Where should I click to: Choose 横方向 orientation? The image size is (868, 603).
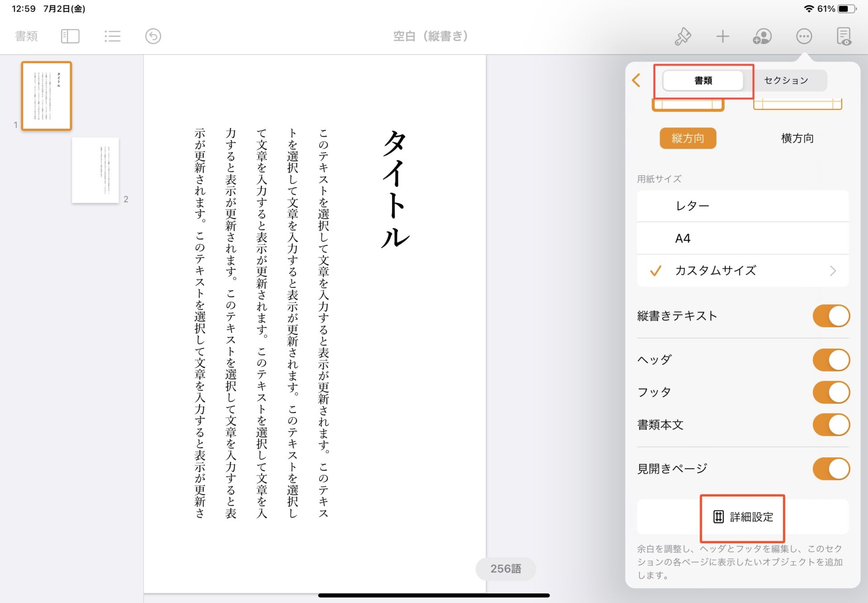[x=797, y=138]
